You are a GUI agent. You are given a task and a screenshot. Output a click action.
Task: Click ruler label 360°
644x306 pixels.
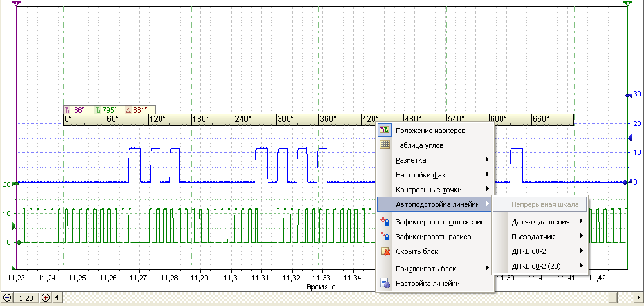(x=327, y=119)
